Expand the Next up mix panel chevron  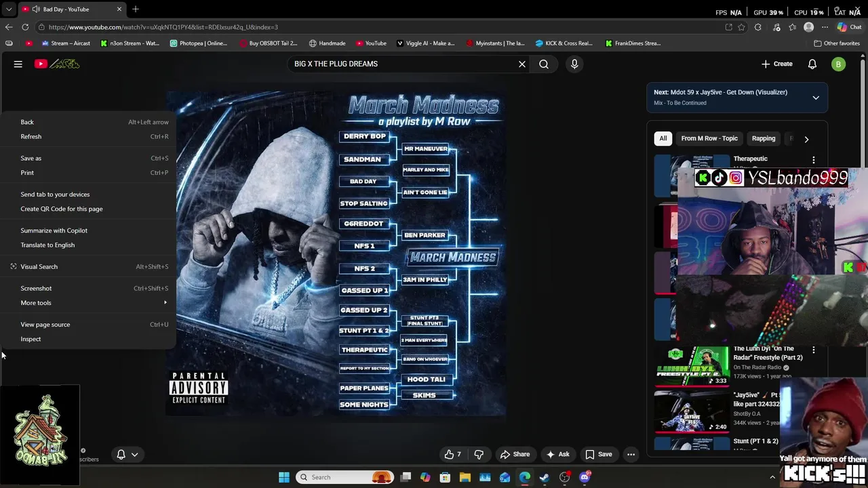[x=816, y=98]
